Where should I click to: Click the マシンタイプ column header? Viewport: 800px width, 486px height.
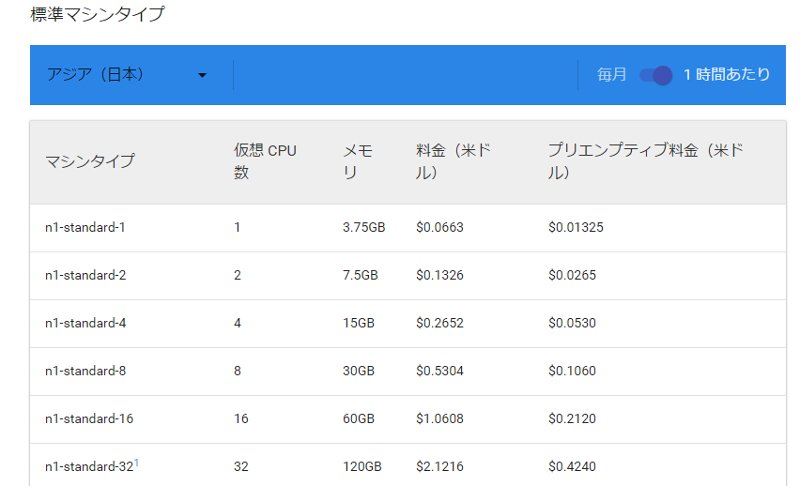(90, 161)
